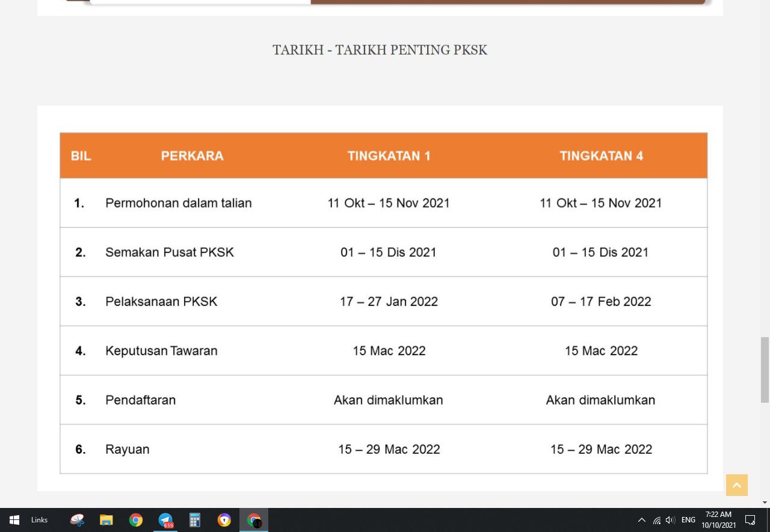Open the Windows Start menu

[x=14, y=520]
